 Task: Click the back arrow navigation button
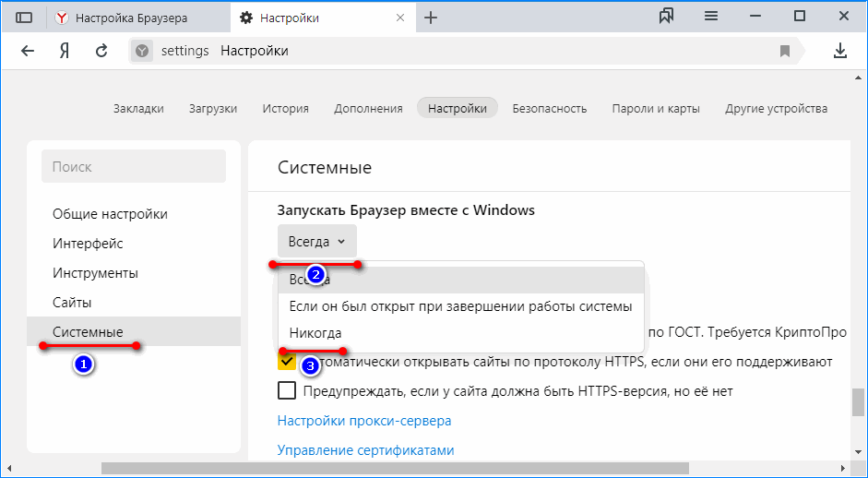click(x=28, y=51)
